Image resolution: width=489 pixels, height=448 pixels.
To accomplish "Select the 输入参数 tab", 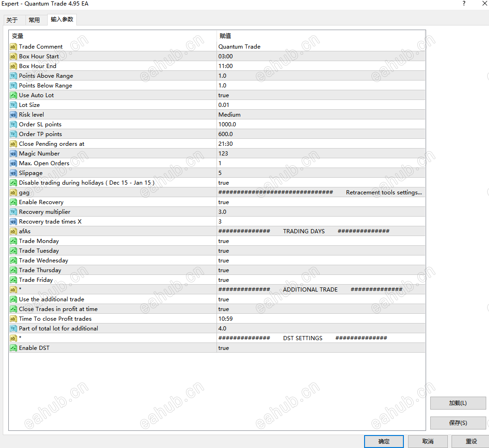I will pyautogui.click(x=62, y=19).
